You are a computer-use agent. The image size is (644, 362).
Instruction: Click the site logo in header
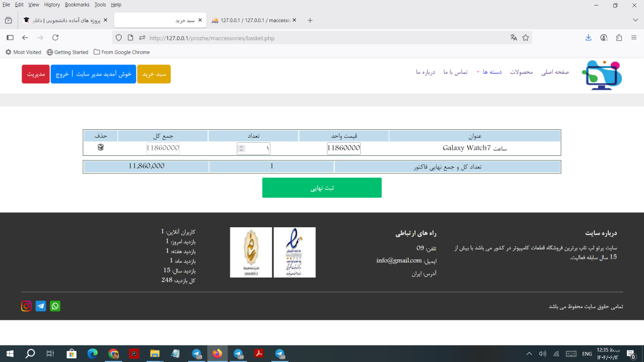click(x=602, y=75)
